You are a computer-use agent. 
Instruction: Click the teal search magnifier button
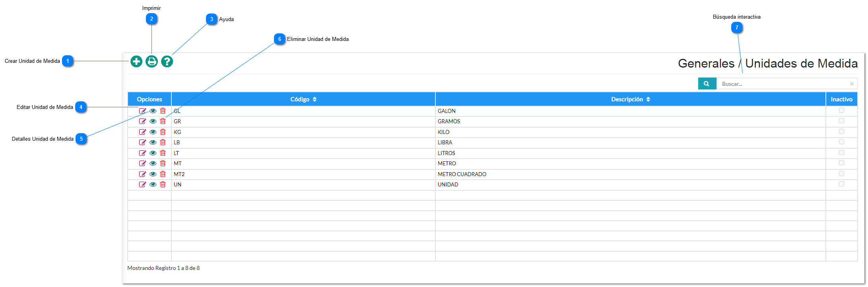(x=707, y=84)
